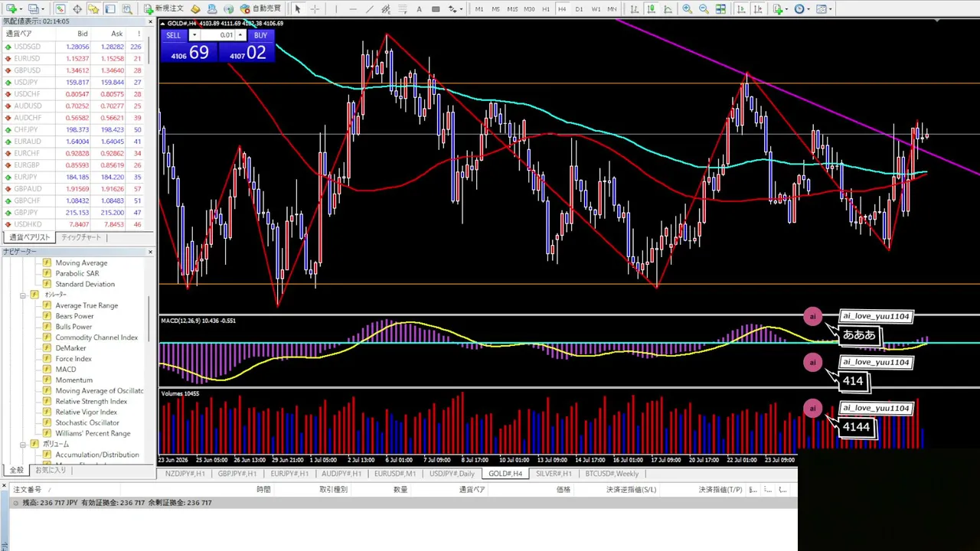Select line chart display icon

pyautogui.click(x=668, y=9)
